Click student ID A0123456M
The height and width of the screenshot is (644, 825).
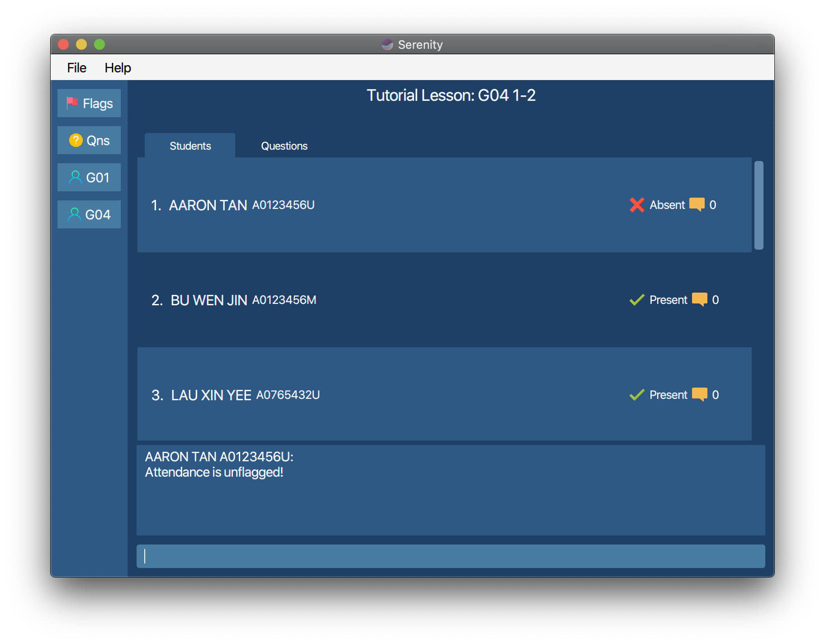click(284, 300)
